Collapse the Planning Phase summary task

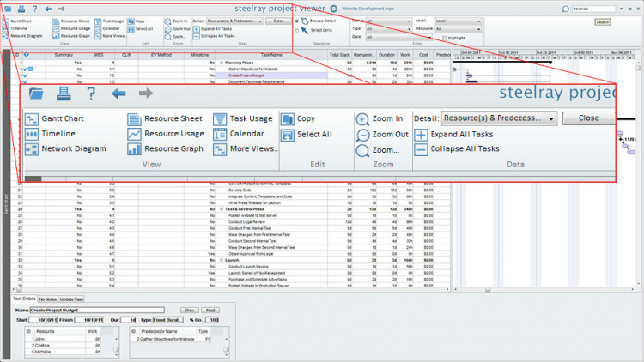coord(222,63)
